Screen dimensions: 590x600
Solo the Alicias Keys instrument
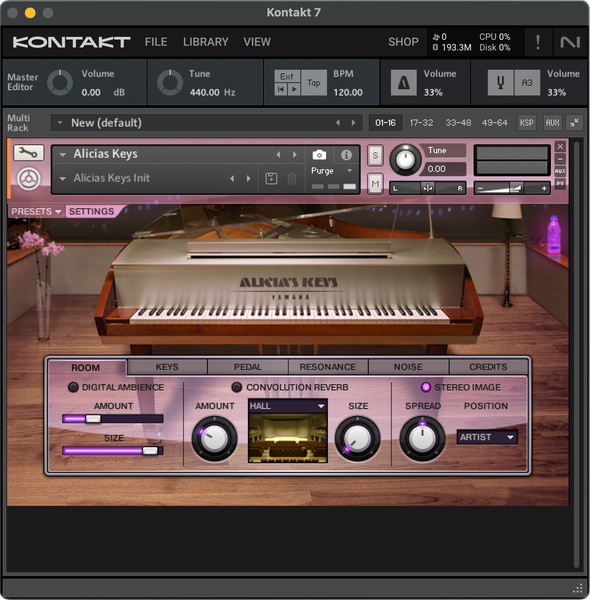coord(375,155)
